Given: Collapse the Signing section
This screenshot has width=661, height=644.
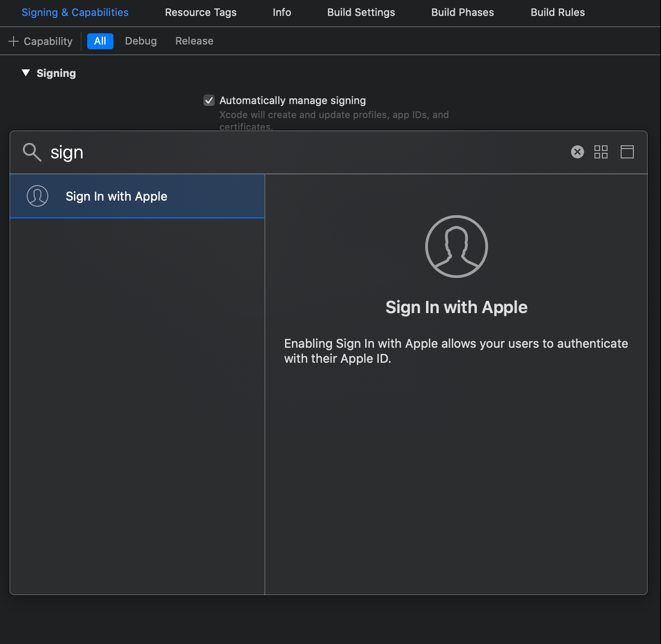Looking at the screenshot, I should coord(26,73).
